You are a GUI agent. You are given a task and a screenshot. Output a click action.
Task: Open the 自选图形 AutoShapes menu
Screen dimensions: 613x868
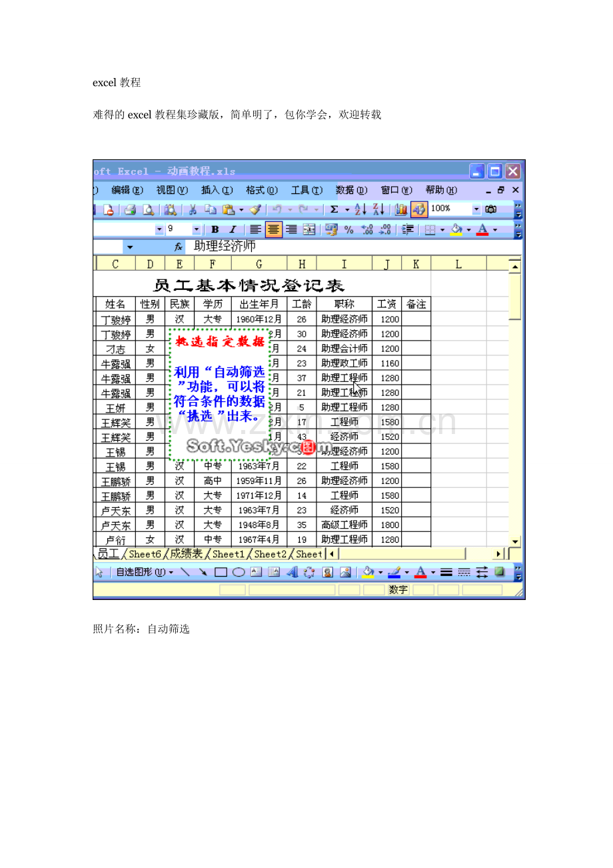[x=145, y=571]
